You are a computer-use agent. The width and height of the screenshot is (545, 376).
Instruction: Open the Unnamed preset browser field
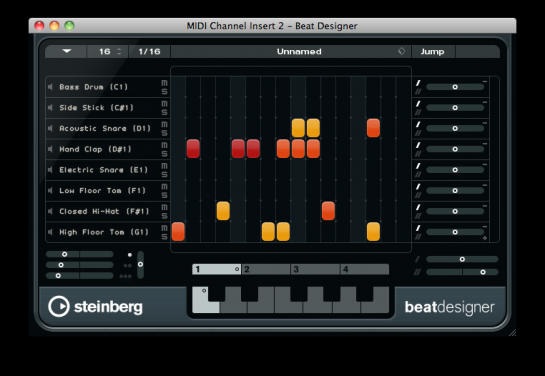(x=291, y=51)
